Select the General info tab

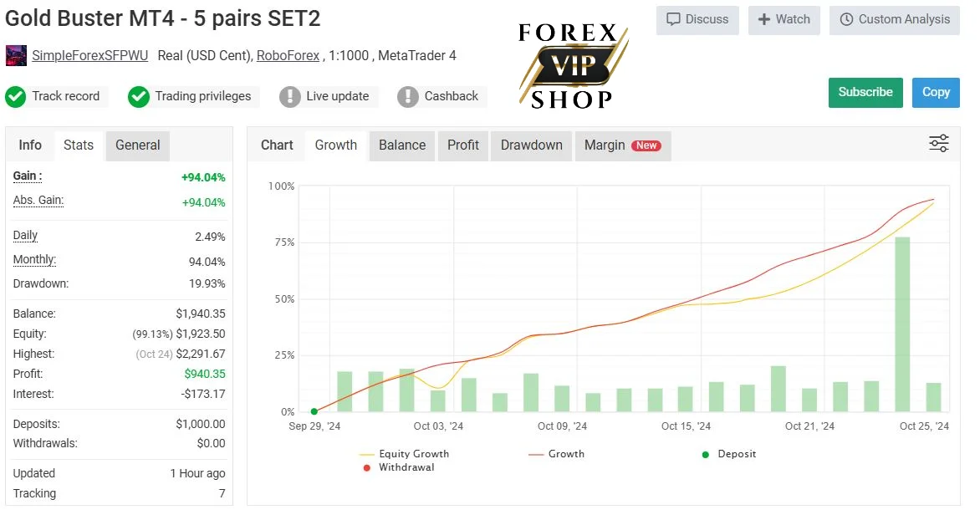pos(137,145)
